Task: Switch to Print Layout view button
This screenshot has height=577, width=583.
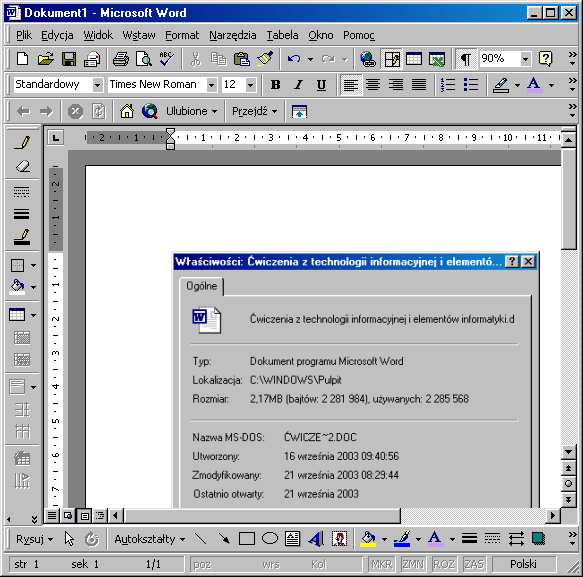Action: 84,516
